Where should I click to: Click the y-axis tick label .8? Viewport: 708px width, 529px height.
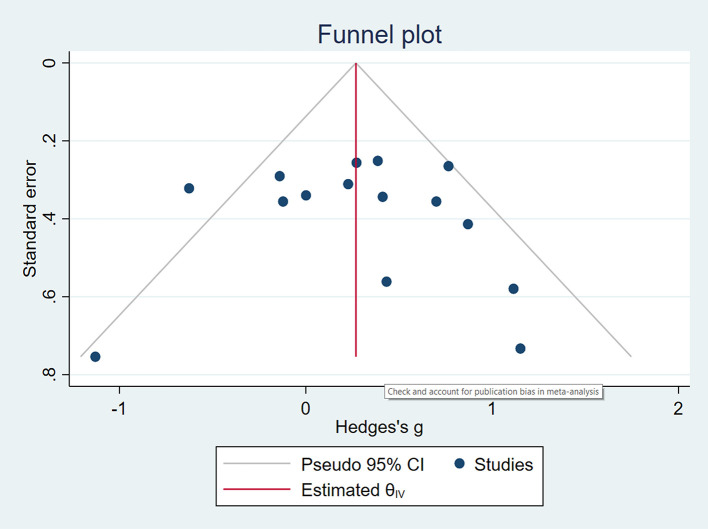pyautogui.click(x=49, y=374)
